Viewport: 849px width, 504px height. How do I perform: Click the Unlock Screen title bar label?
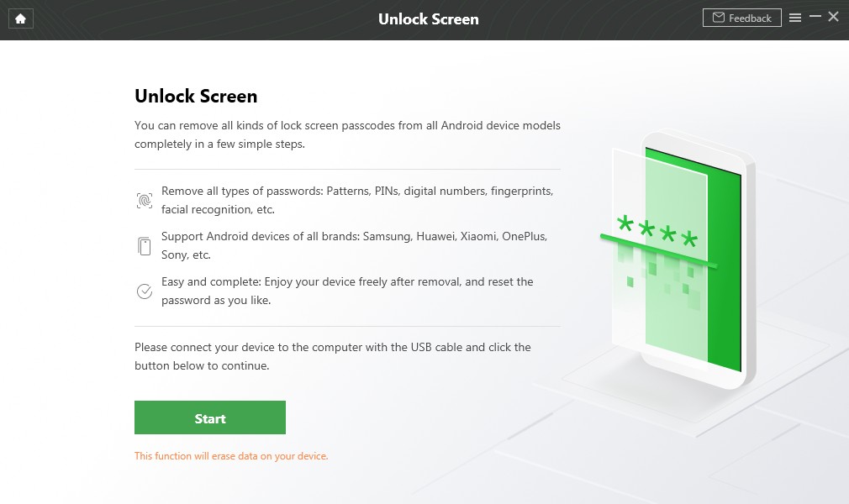pos(429,18)
